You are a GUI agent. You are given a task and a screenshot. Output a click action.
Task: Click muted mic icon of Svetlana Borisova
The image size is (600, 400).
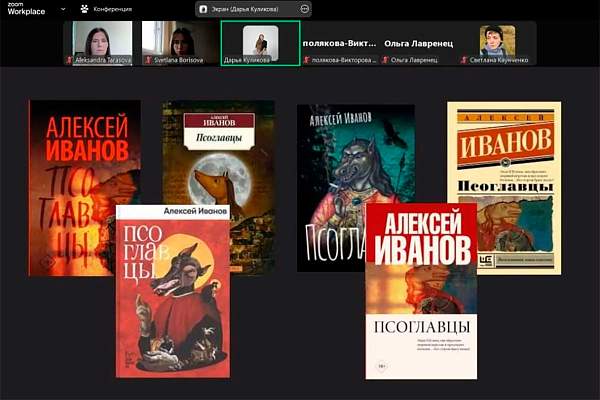pos(148,60)
